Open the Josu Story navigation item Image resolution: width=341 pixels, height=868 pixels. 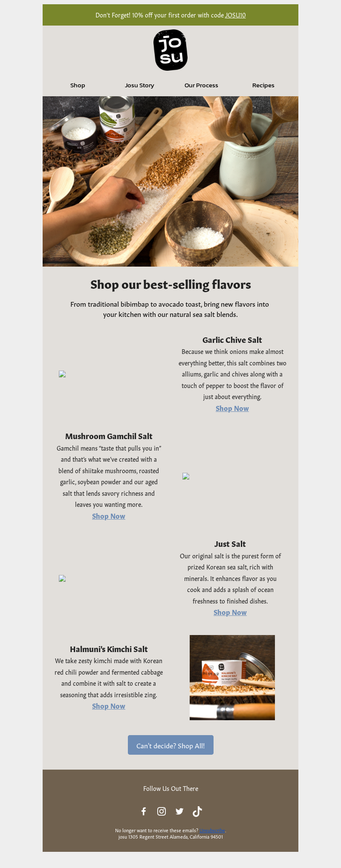139,85
